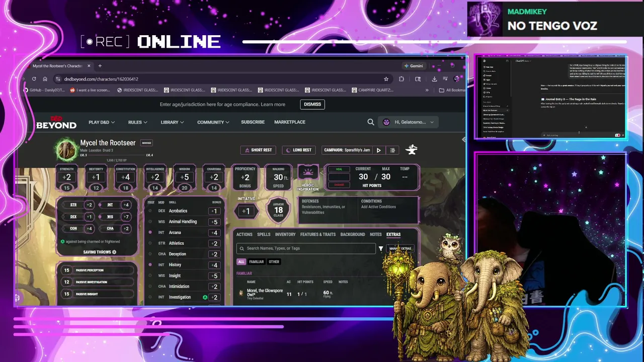644x362 pixels.
Task: Bookmark this page with the star icon
Action: coord(386,79)
